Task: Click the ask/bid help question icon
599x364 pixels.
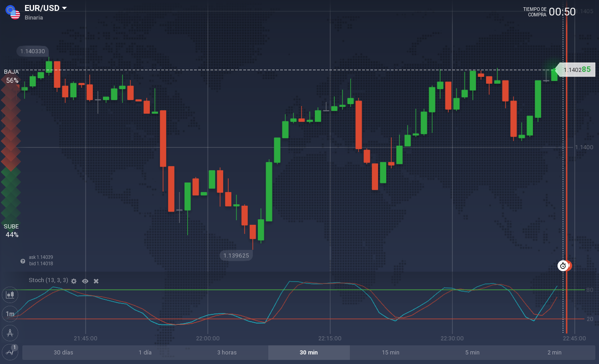Action: coord(23,261)
